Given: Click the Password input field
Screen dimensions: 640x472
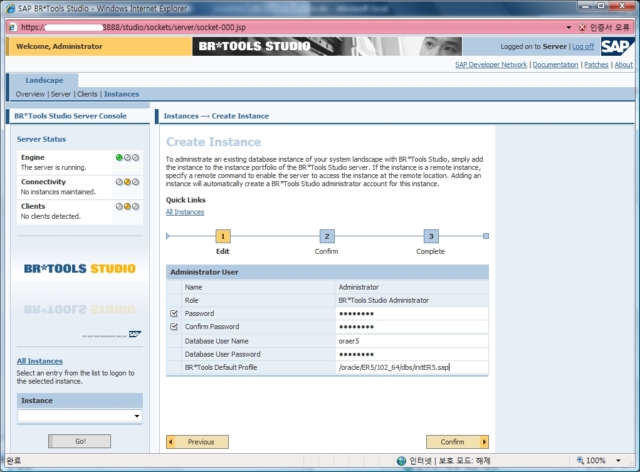Looking at the screenshot, I should point(411,314).
